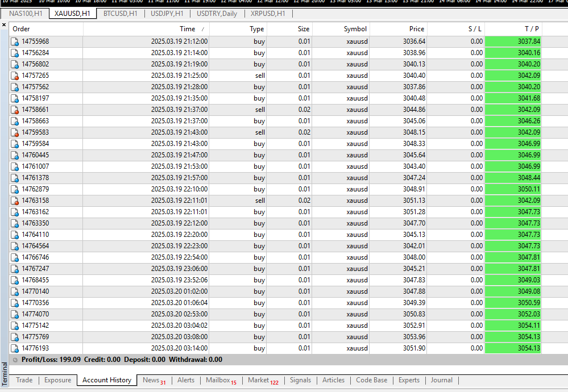Click the order icon for 14763162
Viewport: 568px width, 392px height.
pos(15,212)
